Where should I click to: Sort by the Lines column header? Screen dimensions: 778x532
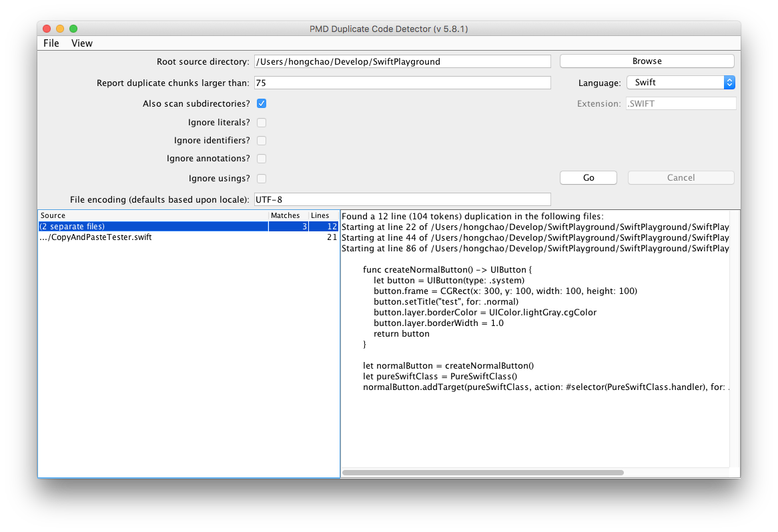pos(324,215)
